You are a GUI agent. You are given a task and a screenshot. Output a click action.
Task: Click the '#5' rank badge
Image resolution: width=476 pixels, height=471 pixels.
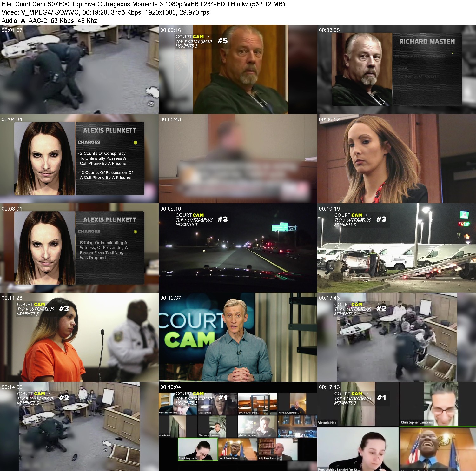click(x=223, y=41)
